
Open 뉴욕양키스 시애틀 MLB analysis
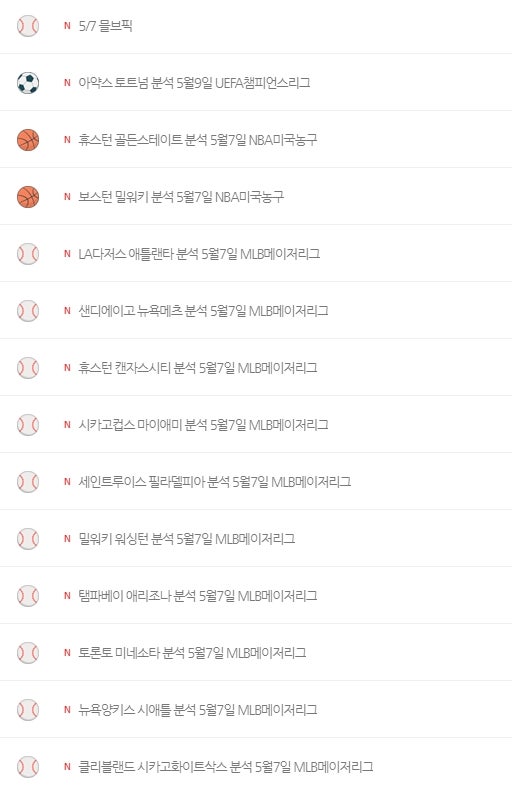tap(197, 710)
